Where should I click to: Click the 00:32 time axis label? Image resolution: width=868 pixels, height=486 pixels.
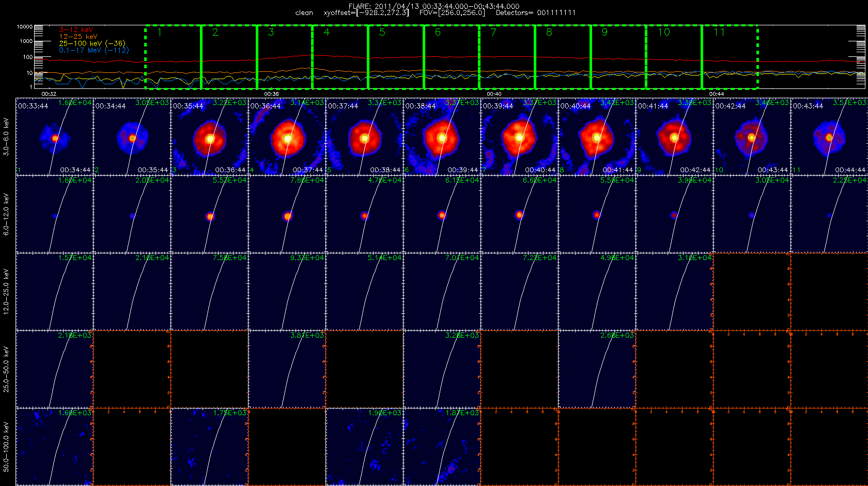49,94
